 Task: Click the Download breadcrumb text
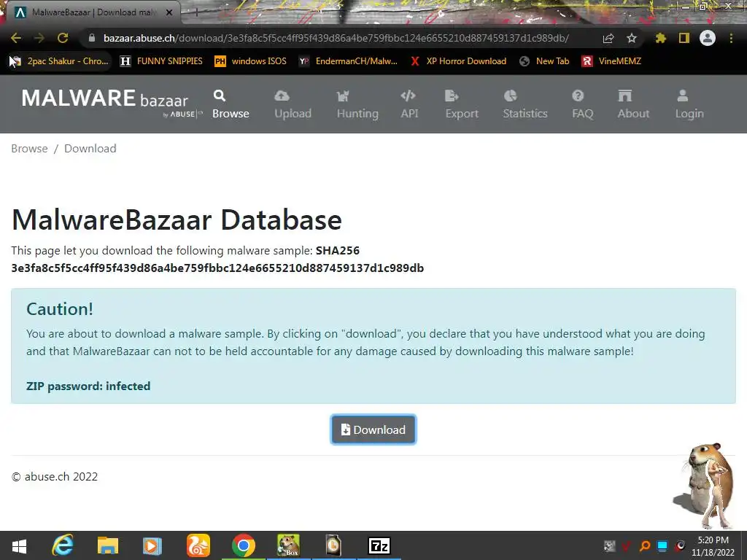[90, 149]
